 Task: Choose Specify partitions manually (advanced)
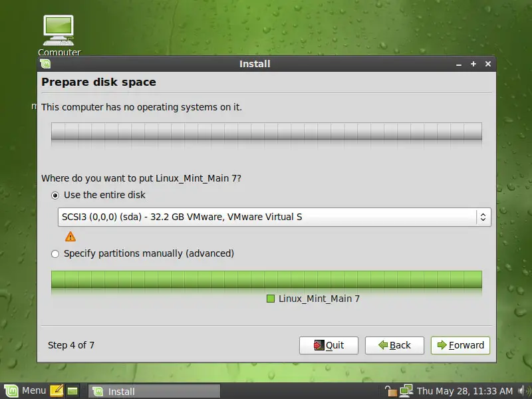pos(142,253)
